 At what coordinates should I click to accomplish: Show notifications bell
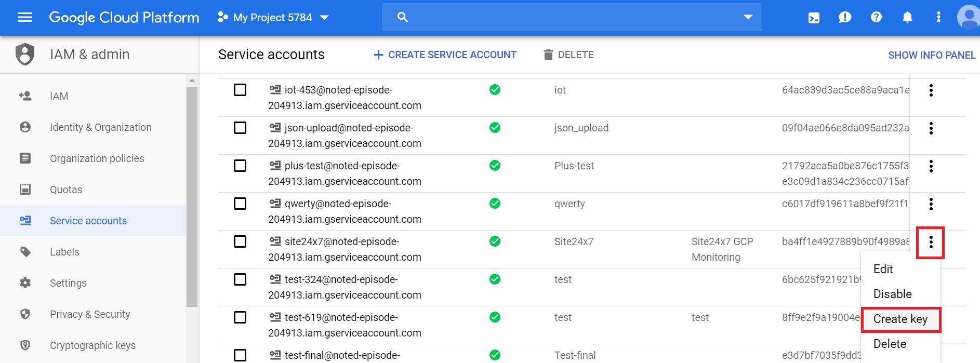(907, 18)
